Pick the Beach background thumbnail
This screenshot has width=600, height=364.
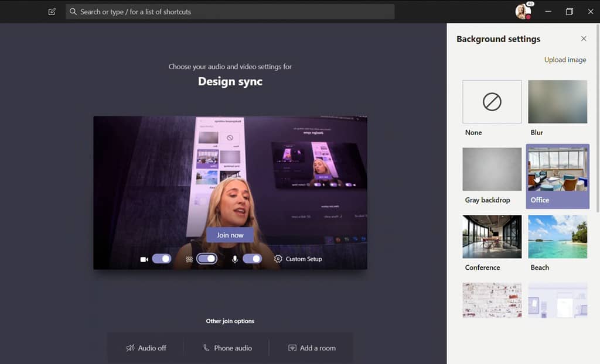(557, 236)
